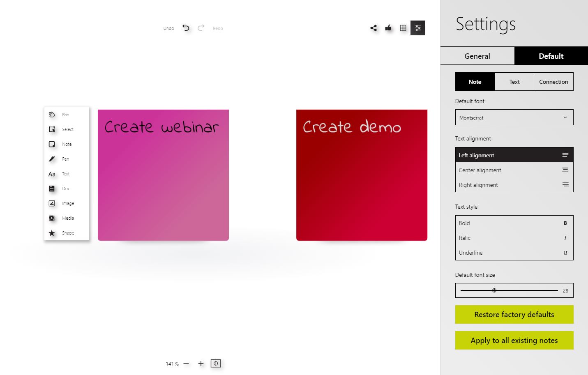The image size is (588, 375).
Task: Open the Montserrat default font dropdown
Action: tap(514, 117)
